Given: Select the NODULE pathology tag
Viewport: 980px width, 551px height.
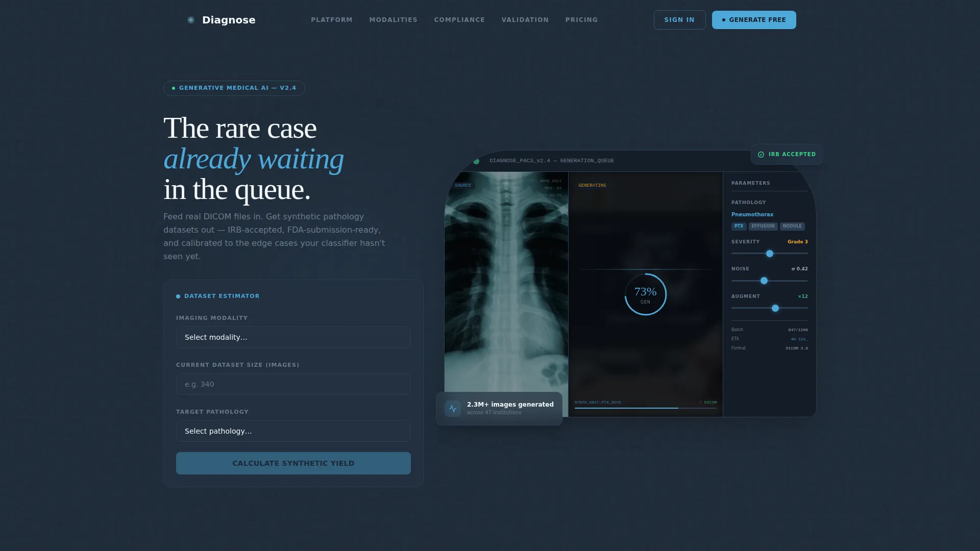Looking at the screenshot, I should point(792,226).
